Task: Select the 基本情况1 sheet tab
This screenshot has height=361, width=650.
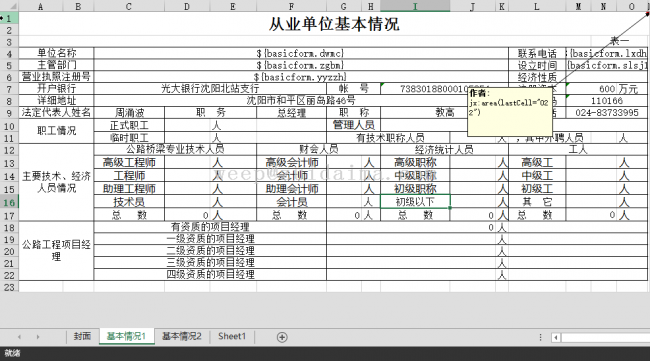Action: coord(126,336)
